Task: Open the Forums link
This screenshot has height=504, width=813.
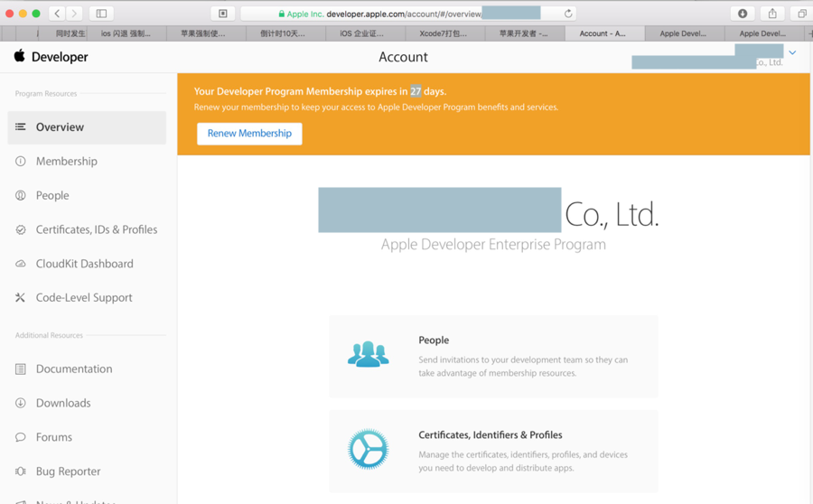Action: click(x=54, y=437)
